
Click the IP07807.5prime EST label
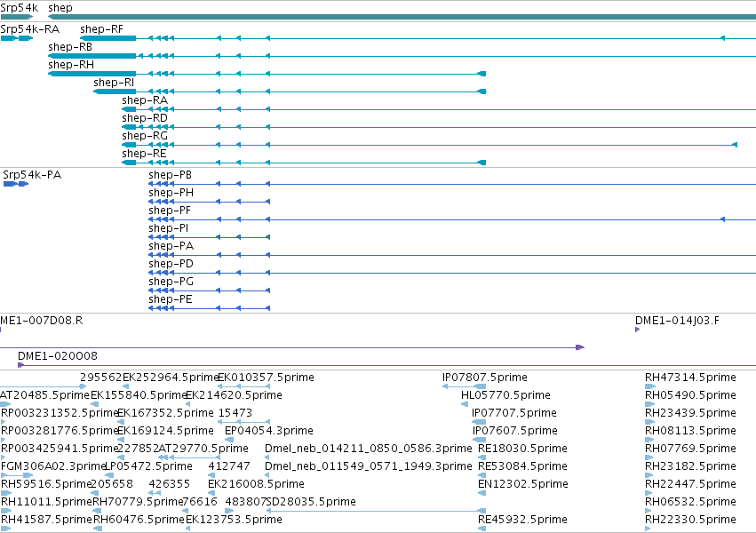click(485, 378)
